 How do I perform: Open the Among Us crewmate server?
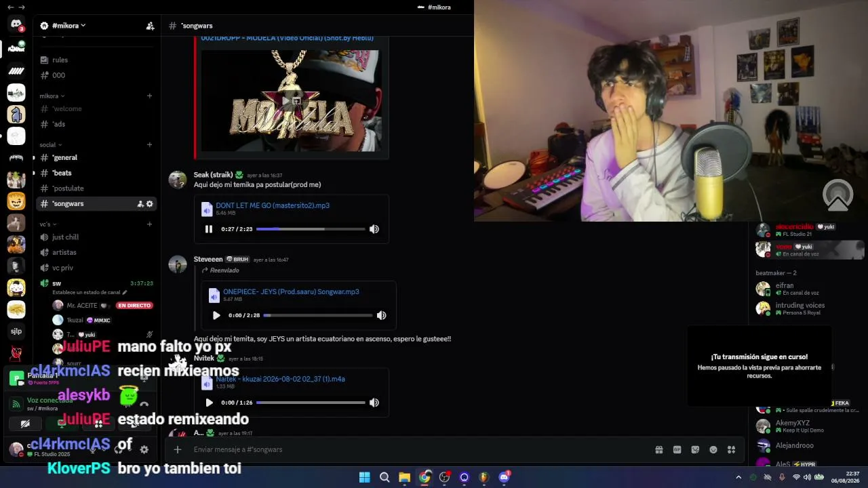pyautogui.click(x=16, y=114)
